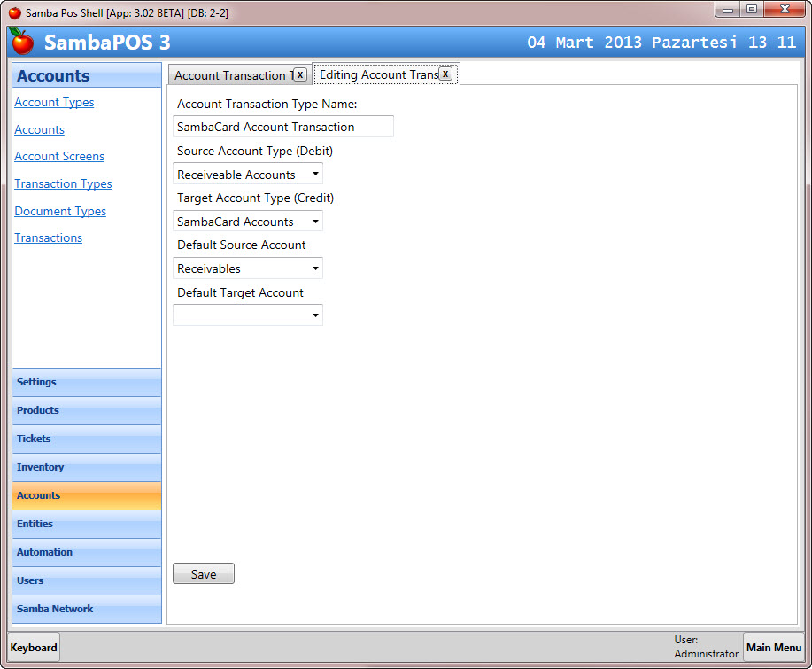Image resolution: width=812 pixels, height=669 pixels.
Task: Open the empty Default Target Account dropdown
Action: (x=248, y=315)
